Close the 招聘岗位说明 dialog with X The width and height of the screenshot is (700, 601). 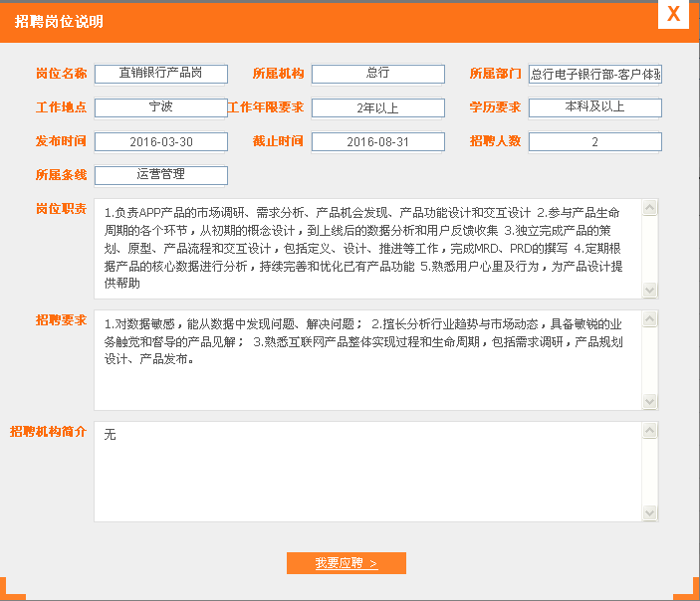[x=674, y=14]
